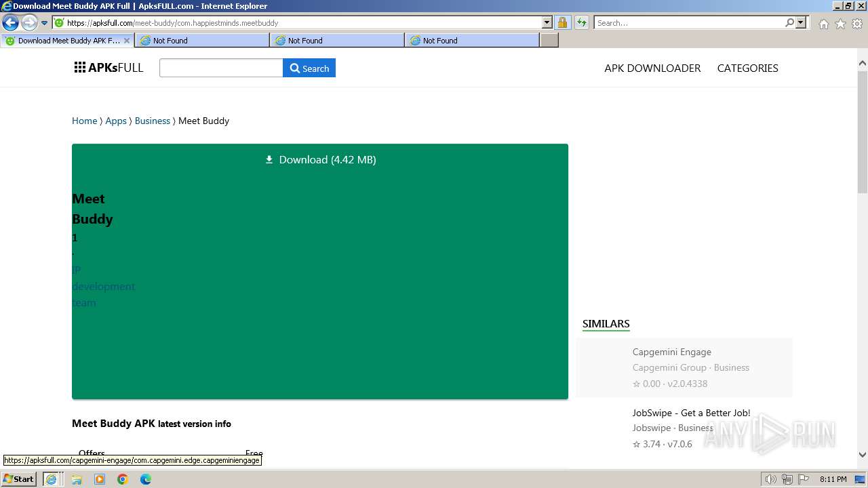
Task: Open Capgemini Engage similar app
Action: [684, 367]
